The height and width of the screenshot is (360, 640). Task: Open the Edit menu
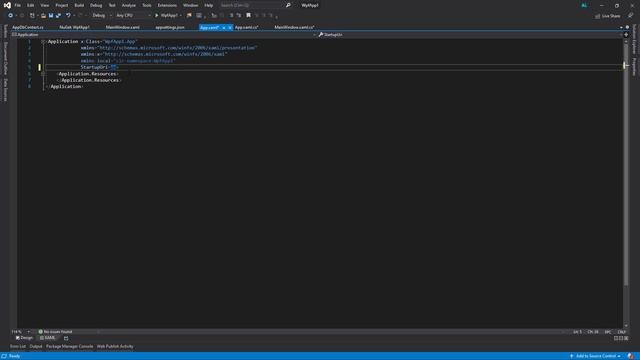coord(31,5)
